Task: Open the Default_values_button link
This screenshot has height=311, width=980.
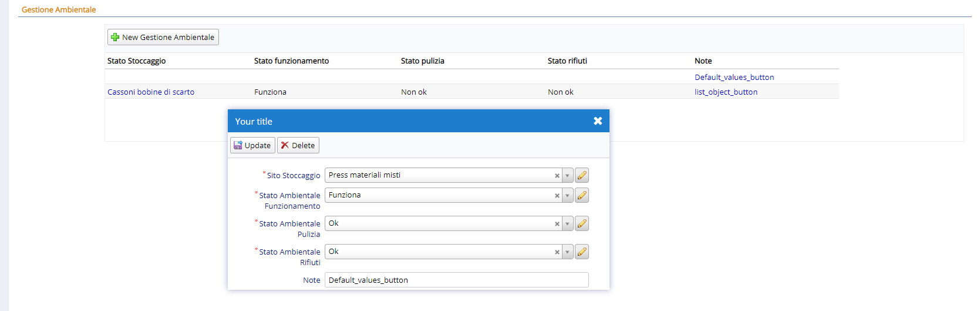Action: (x=734, y=77)
